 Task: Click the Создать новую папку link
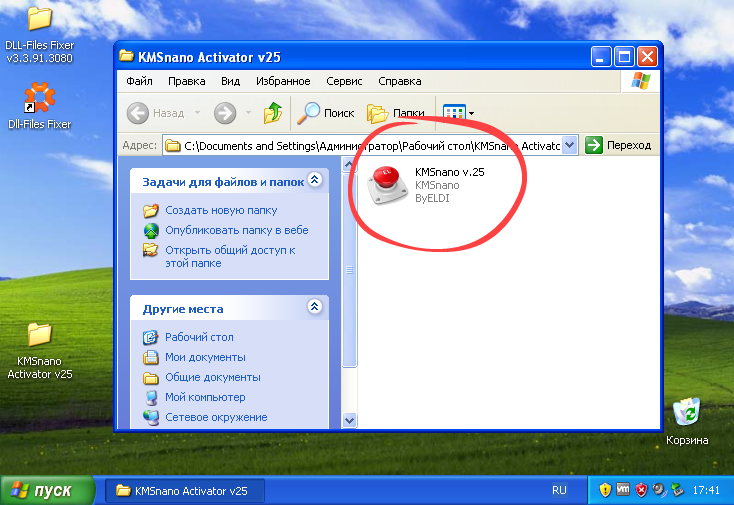[221, 210]
